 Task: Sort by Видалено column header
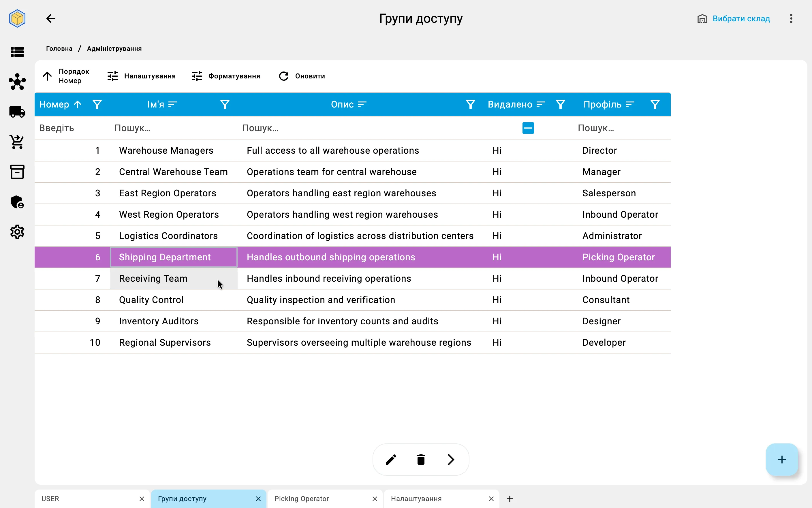click(516, 104)
